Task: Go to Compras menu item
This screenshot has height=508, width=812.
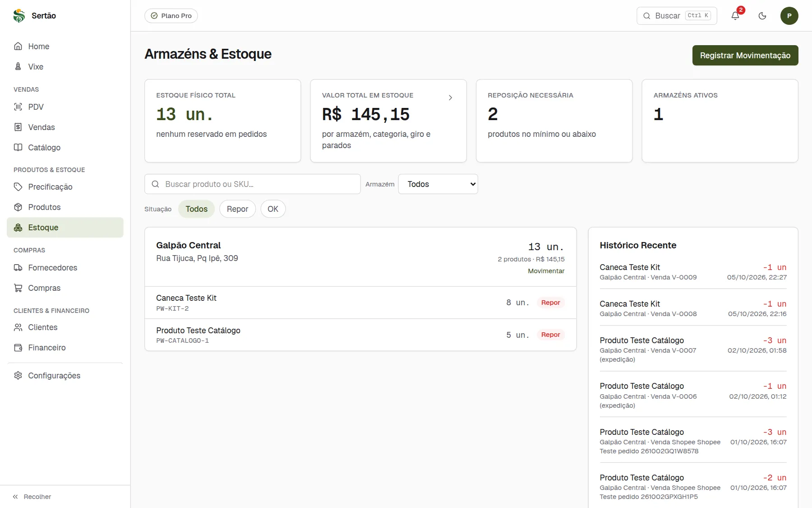Action: (65, 288)
